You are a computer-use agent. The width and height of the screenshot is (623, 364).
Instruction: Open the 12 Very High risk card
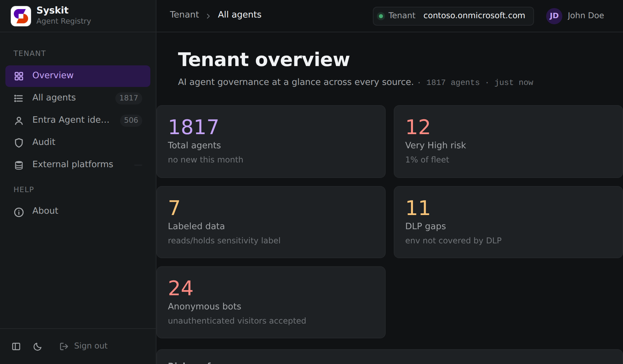[x=508, y=142]
